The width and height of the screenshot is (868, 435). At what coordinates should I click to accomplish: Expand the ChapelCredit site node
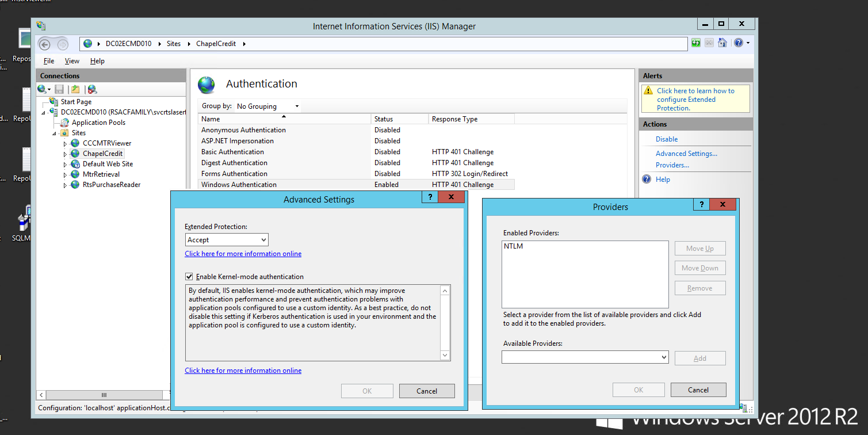click(x=65, y=154)
